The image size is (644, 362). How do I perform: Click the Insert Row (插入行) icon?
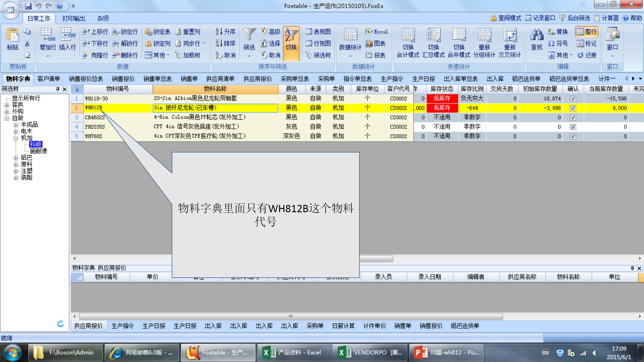pyautogui.click(x=67, y=39)
